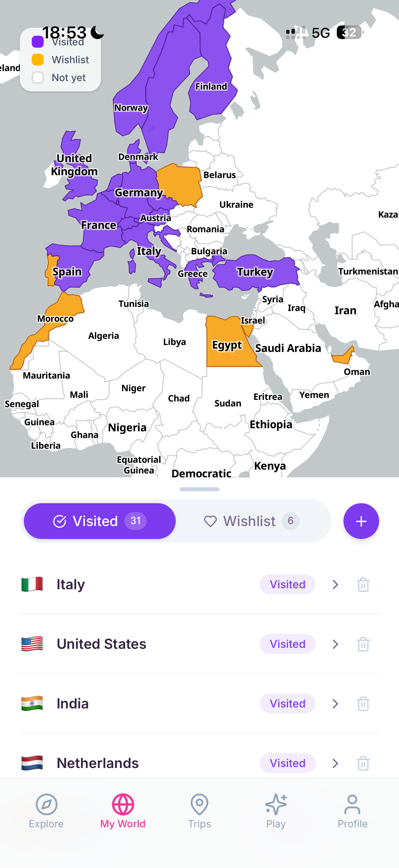Select the Visited filter button
Screen dimensions: 399x868
tap(99, 521)
